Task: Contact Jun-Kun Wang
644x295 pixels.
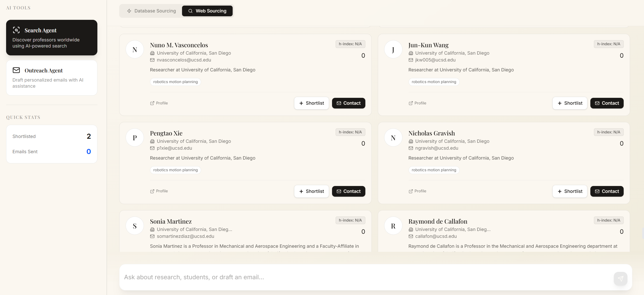Action: (607, 103)
